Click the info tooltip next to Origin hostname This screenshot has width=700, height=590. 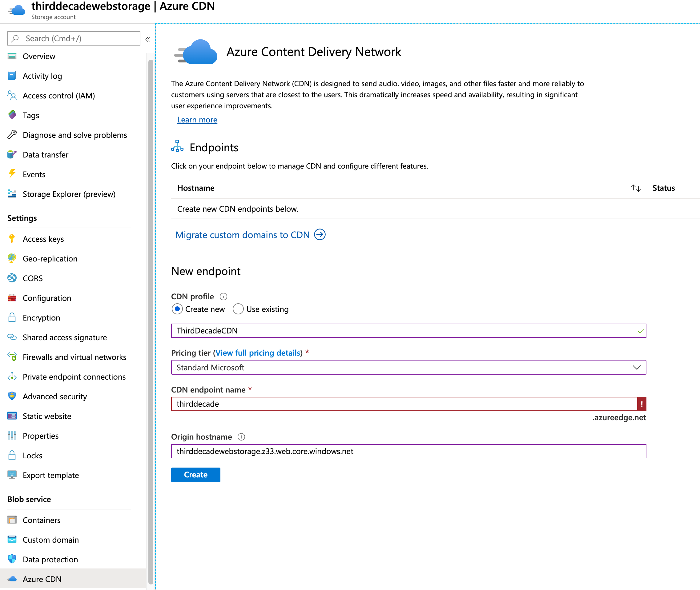[x=241, y=437]
